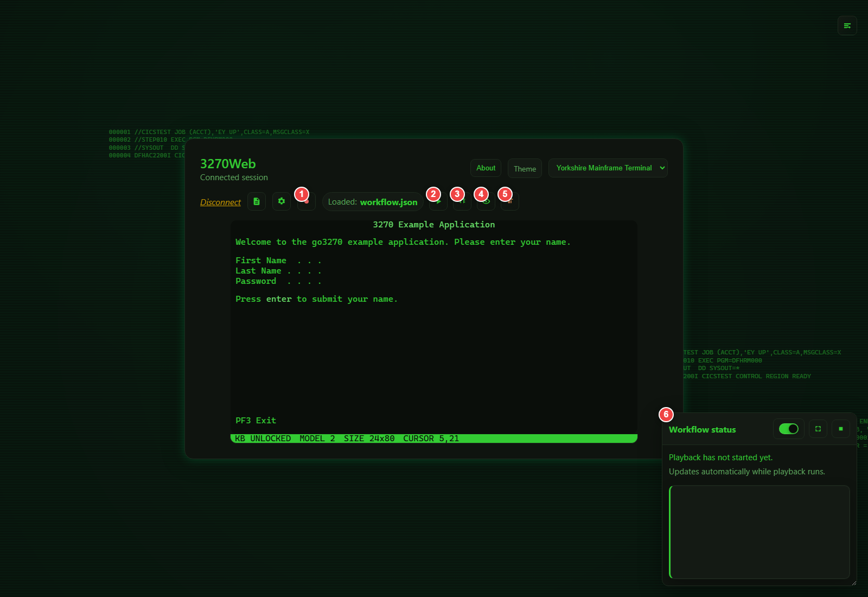Start recording with the red record icon
This screenshot has height=597, width=868.
306,201
